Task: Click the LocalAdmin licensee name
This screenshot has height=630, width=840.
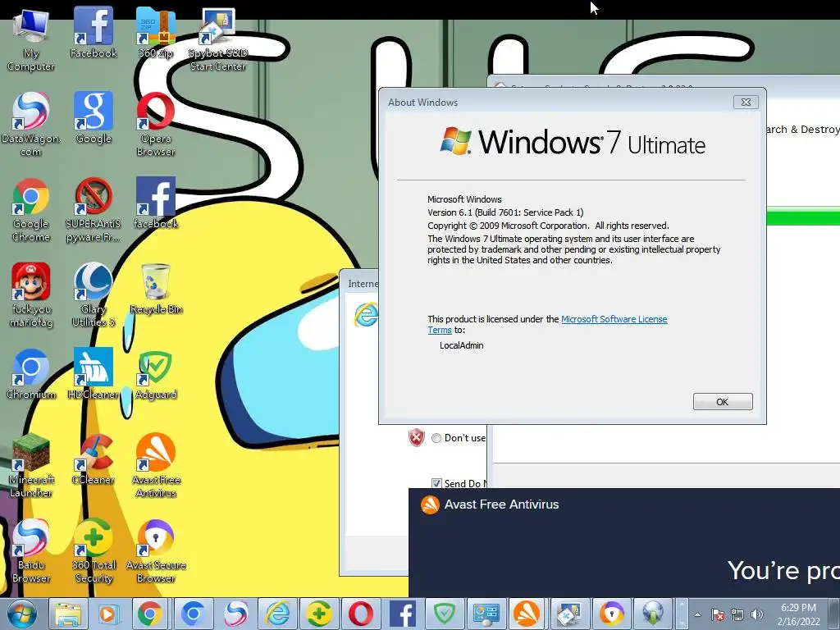Action: coord(461,345)
